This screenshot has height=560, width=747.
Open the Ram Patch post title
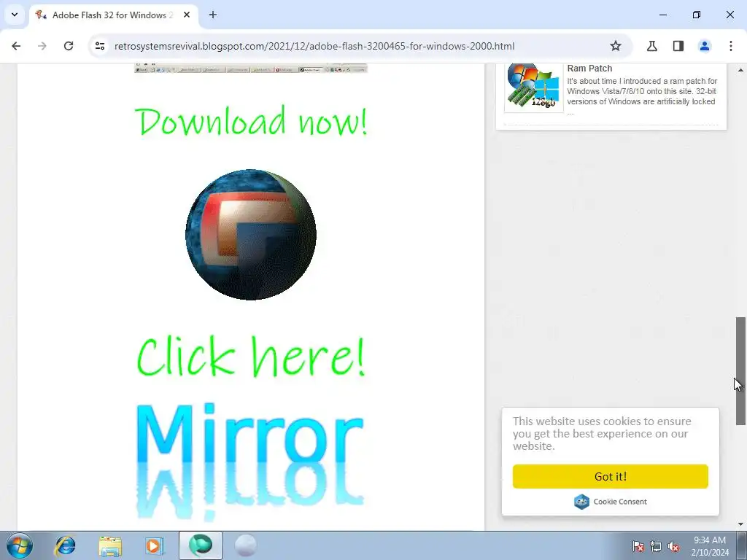[x=589, y=68]
